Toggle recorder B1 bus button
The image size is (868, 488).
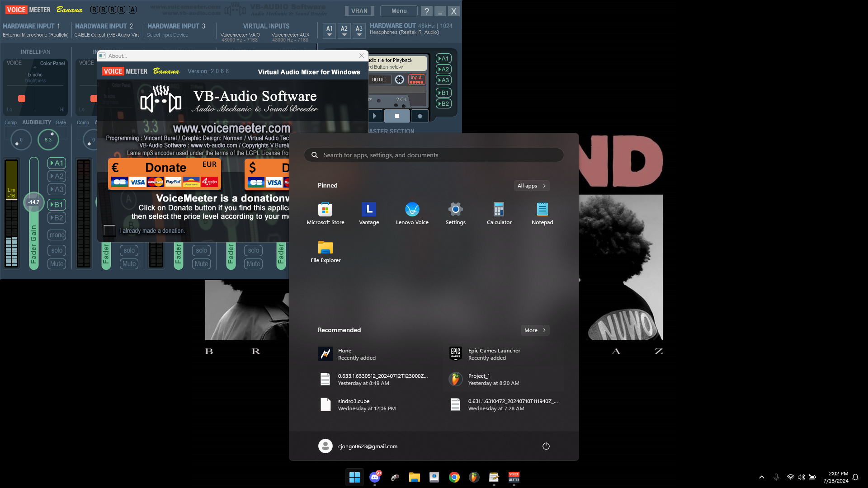point(443,93)
